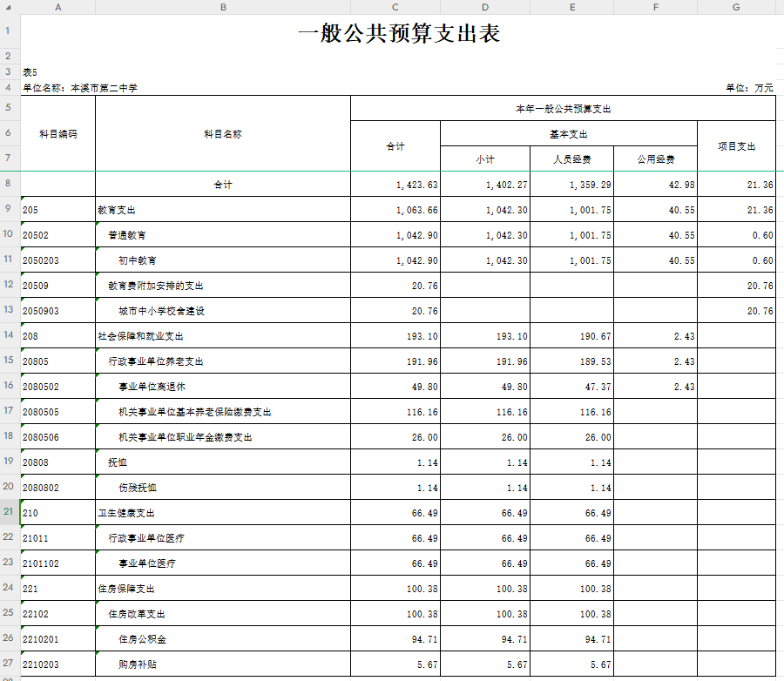Viewport: 784px width, 681px height.
Task: Click the value 1,359.29
Action: pos(572,185)
